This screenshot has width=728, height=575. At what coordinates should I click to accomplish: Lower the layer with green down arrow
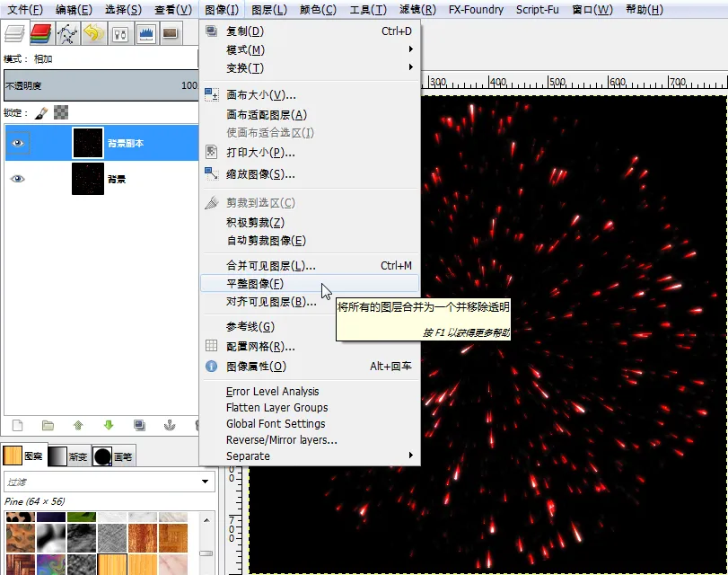click(109, 425)
